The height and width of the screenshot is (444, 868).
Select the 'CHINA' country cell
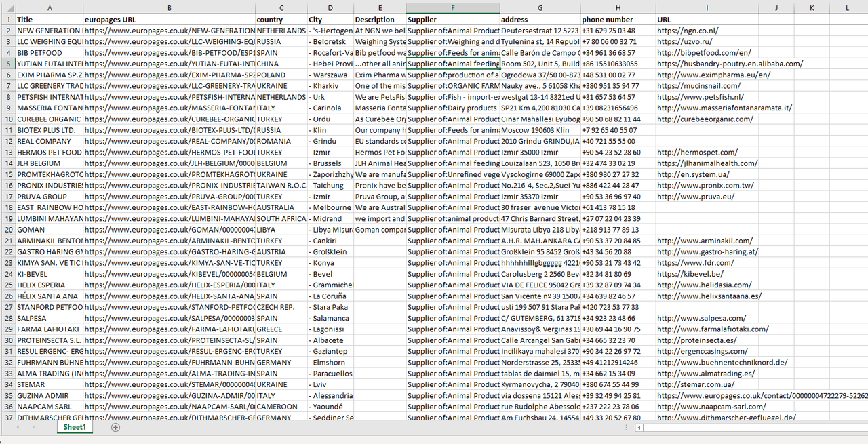point(281,64)
